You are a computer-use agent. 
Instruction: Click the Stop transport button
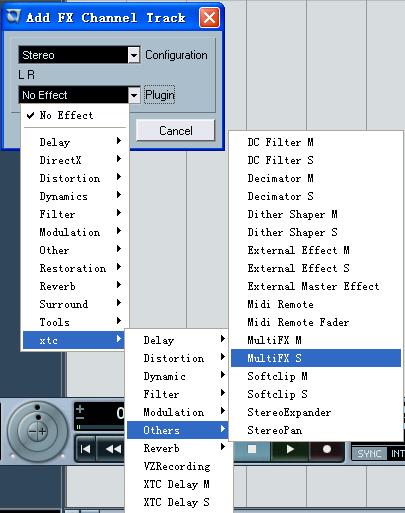click(x=252, y=450)
